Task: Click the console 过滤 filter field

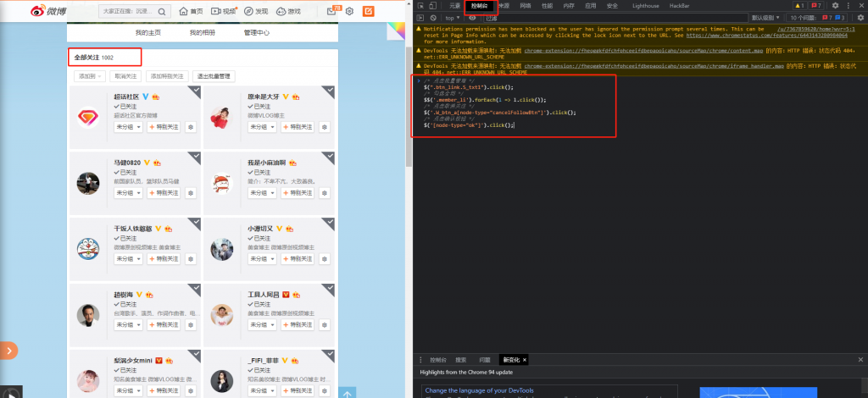Action: click(615, 18)
